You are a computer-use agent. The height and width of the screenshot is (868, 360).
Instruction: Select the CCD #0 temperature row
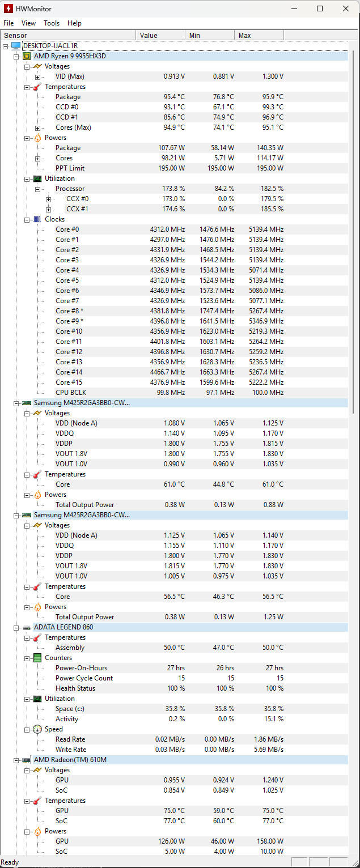(174, 107)
